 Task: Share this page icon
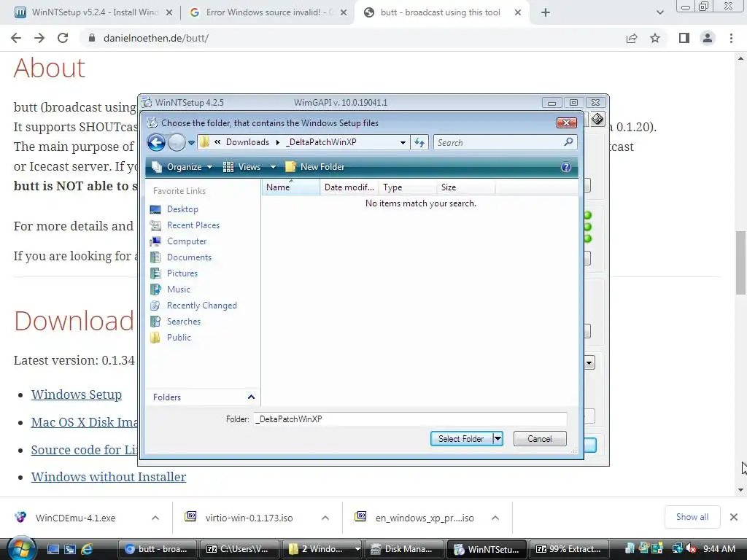click(x=632, y=38)
